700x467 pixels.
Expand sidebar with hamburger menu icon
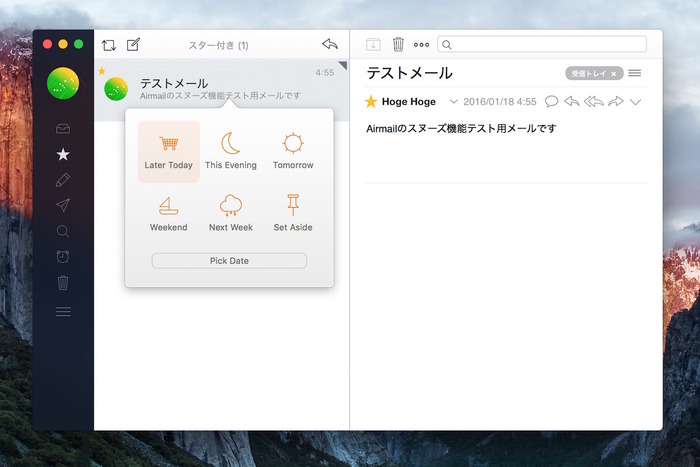(x=63, y=311)
